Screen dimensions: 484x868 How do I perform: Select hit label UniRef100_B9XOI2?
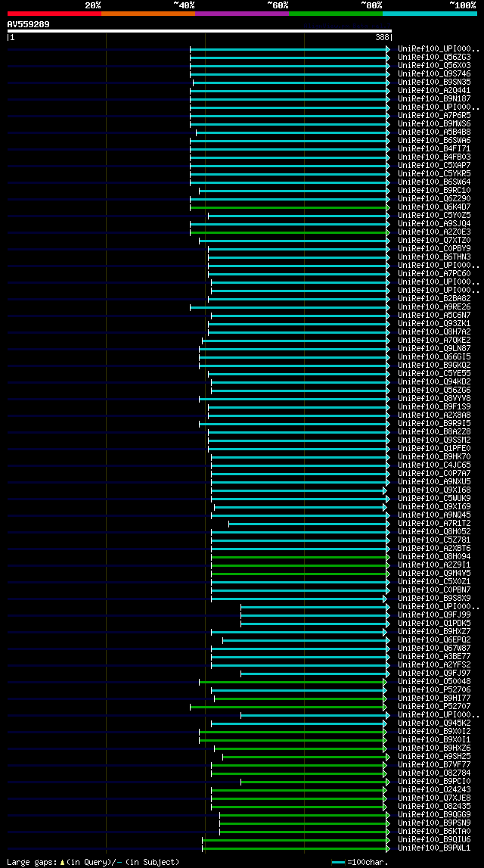tap(434, 731)
